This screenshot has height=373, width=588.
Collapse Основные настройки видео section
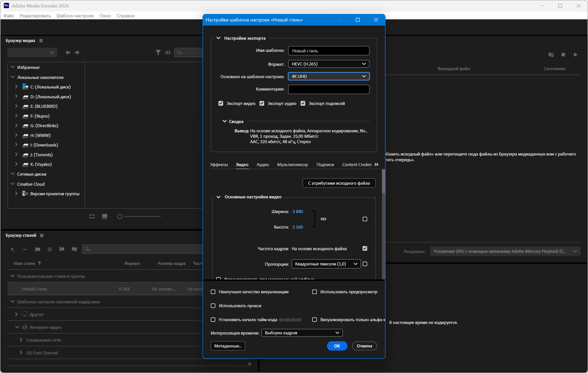(x=218, y=197)
